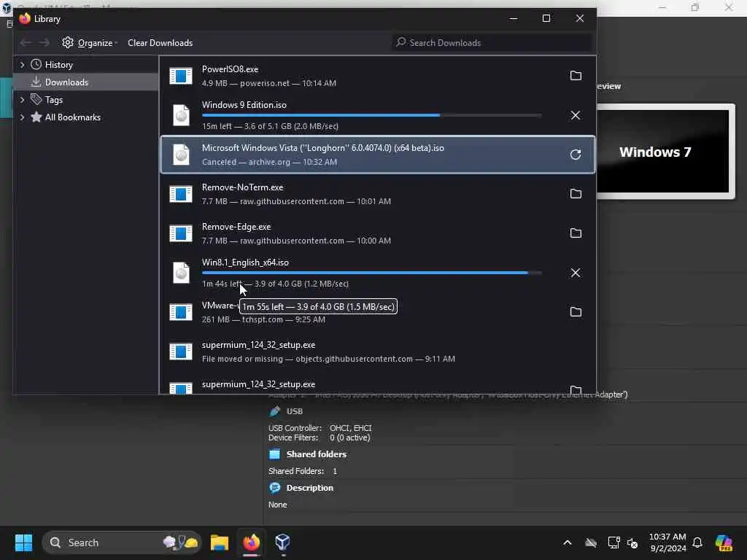Open the Organize dropdown menu
This screenshot has height=560, width=747.
[90, 43]
